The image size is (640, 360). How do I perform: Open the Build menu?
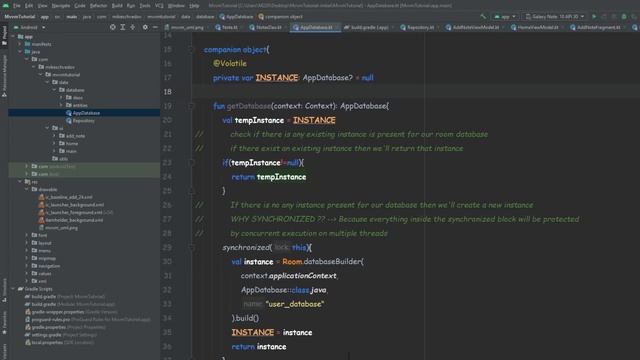pos(117,6)
